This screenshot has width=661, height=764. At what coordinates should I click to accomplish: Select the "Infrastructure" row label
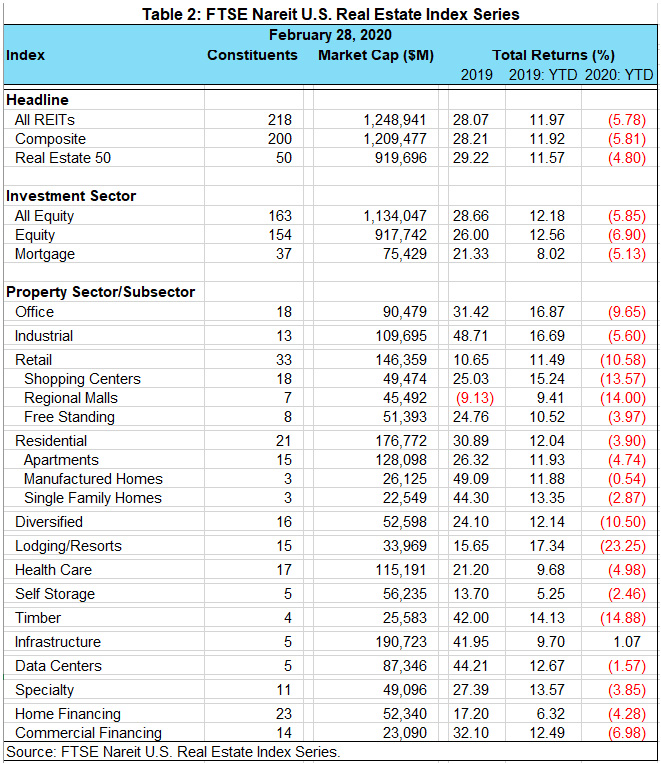(58, 642)
